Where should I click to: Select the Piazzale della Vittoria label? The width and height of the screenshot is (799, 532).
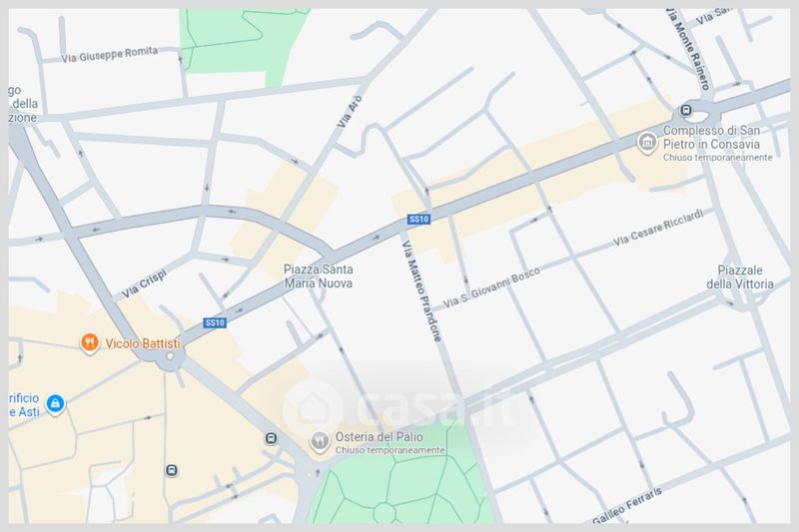pos(740,277)
